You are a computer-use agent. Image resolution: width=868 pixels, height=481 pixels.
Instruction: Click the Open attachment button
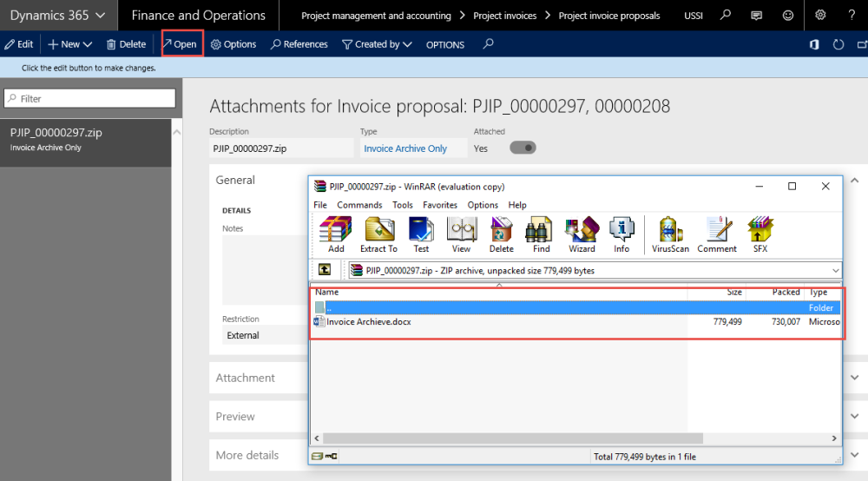pyautogui.click(x=181, y=44)
